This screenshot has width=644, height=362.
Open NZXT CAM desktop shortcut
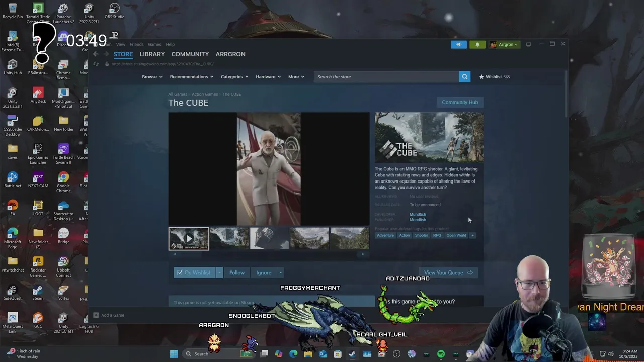coord(38,180)
